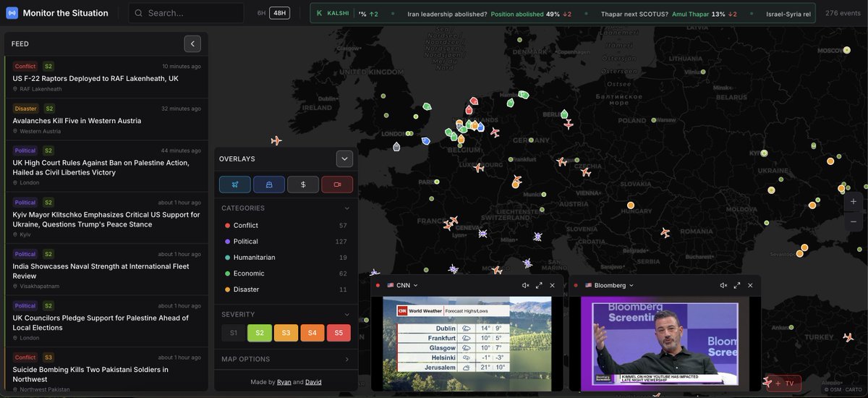The image size is (868, 398).
Task: Click the Visakhapatnam location pin icon
Action: [15, 287]
